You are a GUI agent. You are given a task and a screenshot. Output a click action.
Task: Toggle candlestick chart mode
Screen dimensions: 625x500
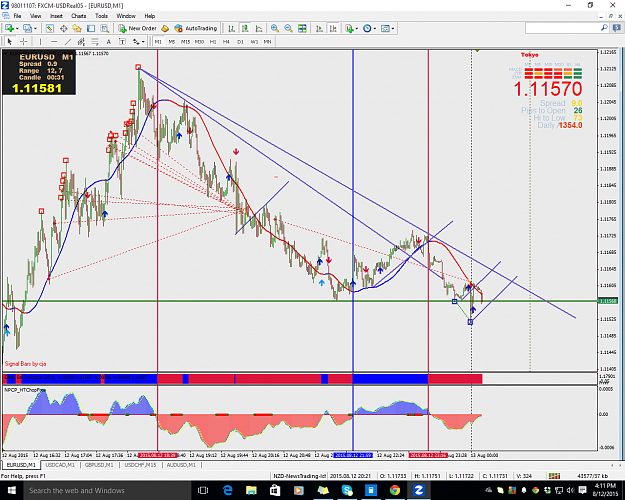click(245, 28)
